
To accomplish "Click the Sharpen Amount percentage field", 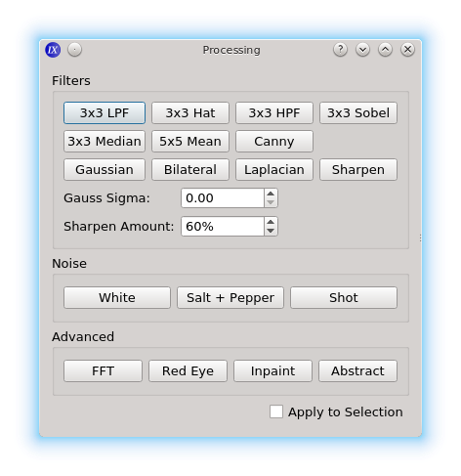I will coord(223,227).
